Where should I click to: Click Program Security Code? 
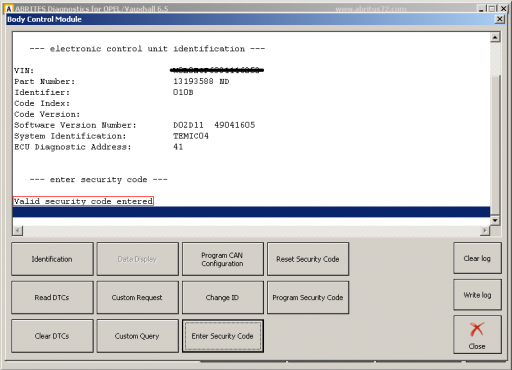point(308,297)
